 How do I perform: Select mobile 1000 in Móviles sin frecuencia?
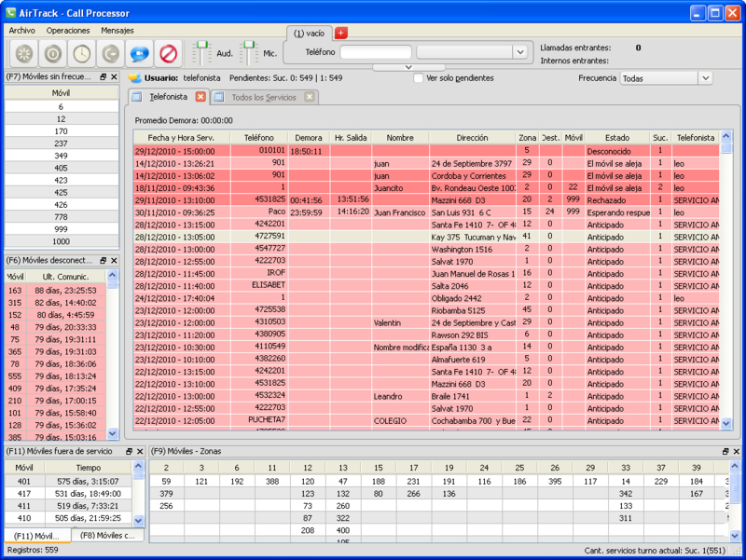point(62,241)
